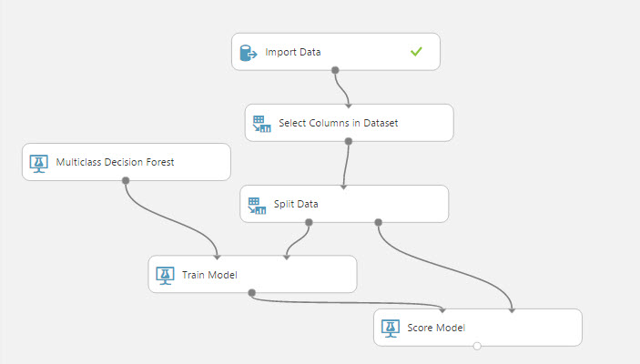Select the Multiclass Decision Forest label

pyautogui.click(x=115, y=163)
